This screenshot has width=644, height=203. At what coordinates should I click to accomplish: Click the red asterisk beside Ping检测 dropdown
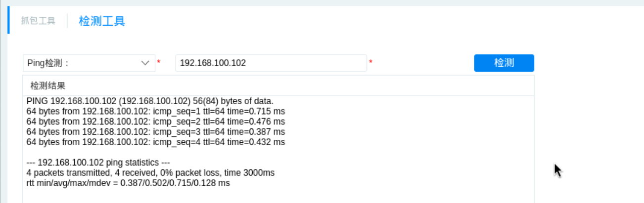[x=159, y=62]
